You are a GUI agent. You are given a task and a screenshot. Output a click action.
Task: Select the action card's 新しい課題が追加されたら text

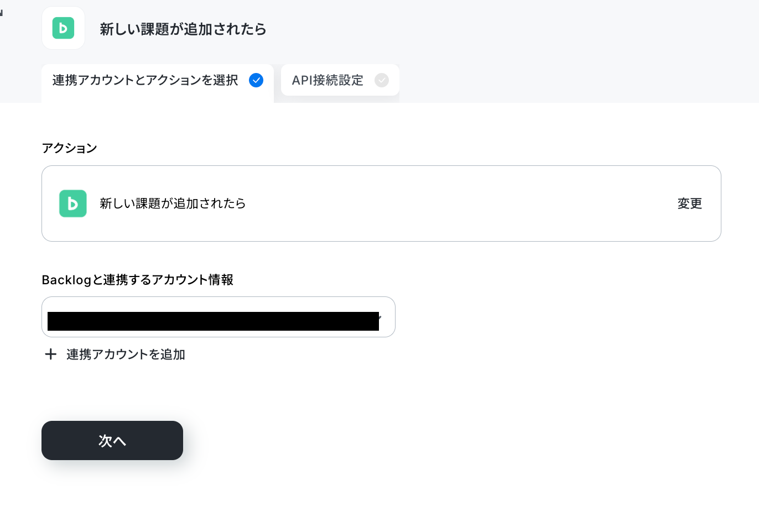(x=173, y=204)
